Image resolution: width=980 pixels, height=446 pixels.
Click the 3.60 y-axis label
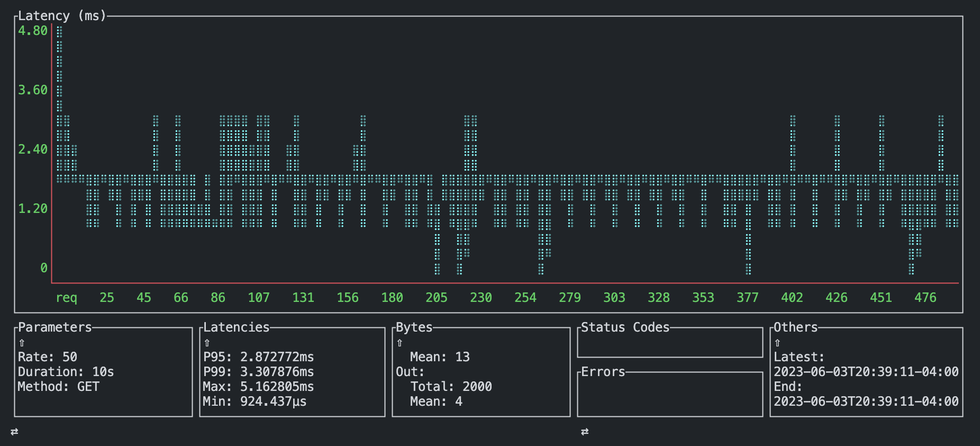[33, 90]
